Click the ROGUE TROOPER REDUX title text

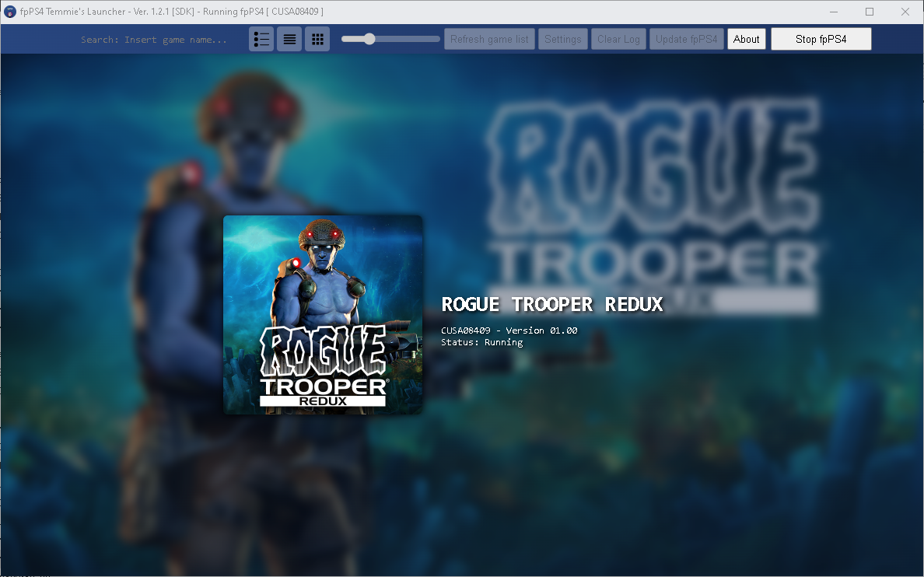[552, 303]
